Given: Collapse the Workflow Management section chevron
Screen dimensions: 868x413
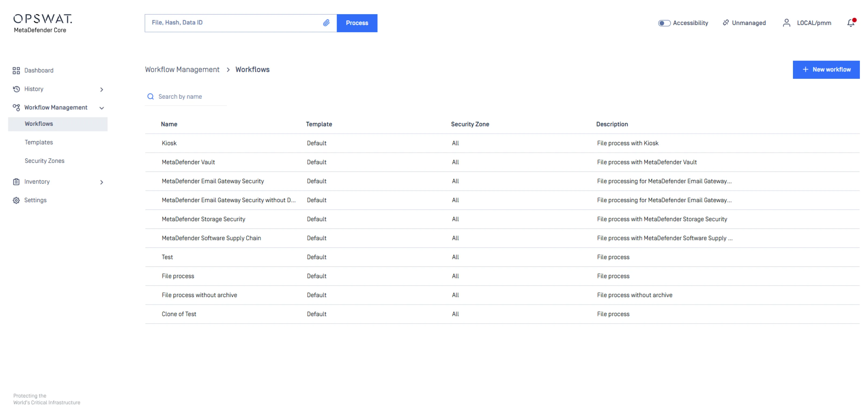Looking at the screenshot, I should [101, 108].
